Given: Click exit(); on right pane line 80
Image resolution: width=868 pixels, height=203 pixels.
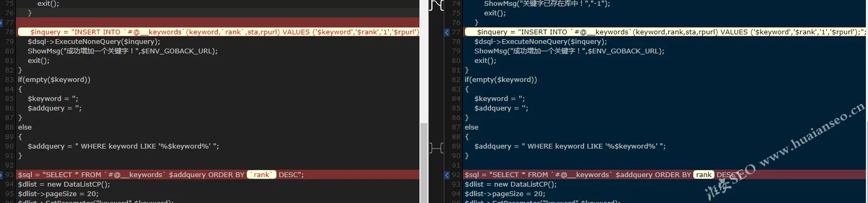Looking at the screenshot, I should (486, 61).
